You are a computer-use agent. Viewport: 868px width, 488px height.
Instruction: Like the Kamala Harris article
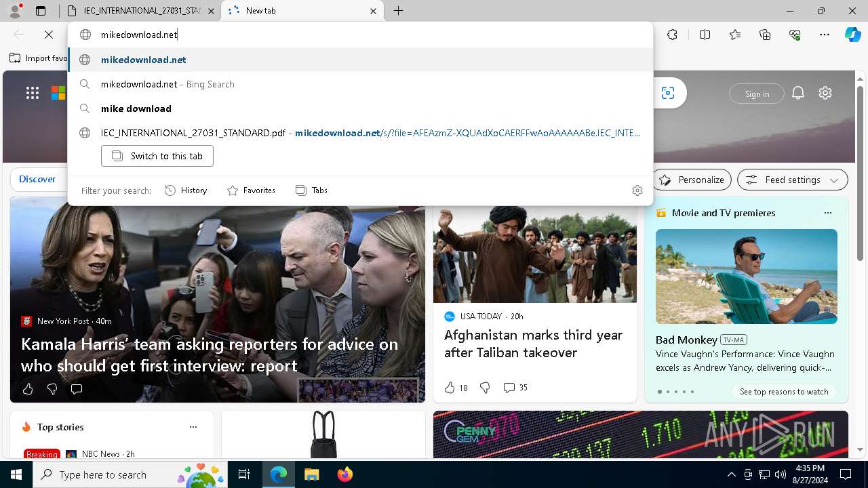point(28,389)
